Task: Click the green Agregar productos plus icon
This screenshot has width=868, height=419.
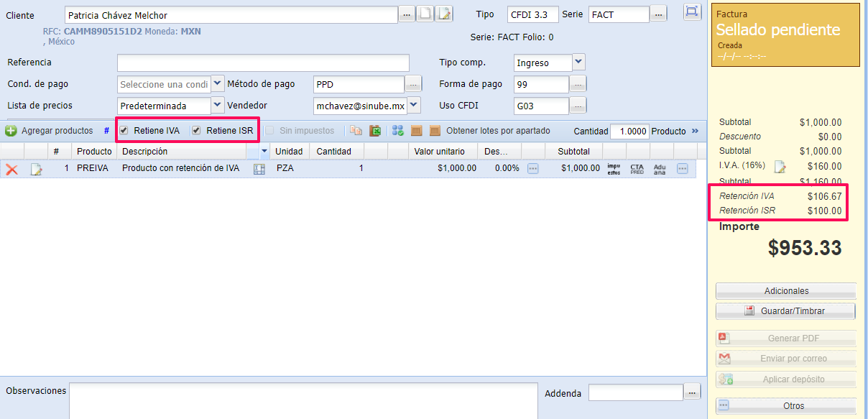Action: 11,131
